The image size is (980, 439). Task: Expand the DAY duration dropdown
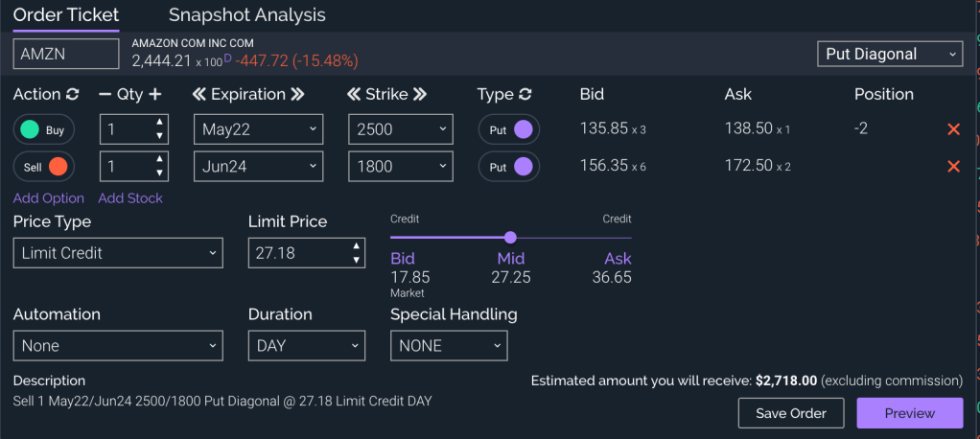[306, 346]
